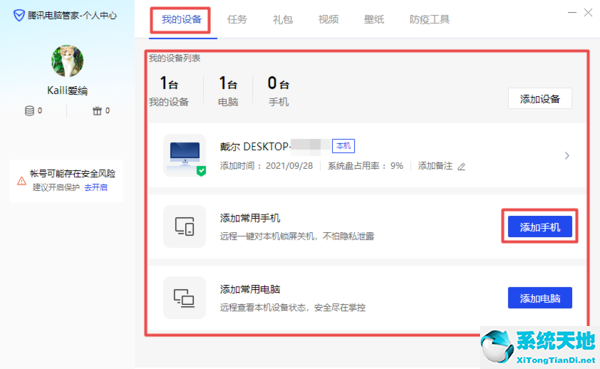Click the 0台 手机 count
The height and width of the screenshot is (369, 600).
278,91
